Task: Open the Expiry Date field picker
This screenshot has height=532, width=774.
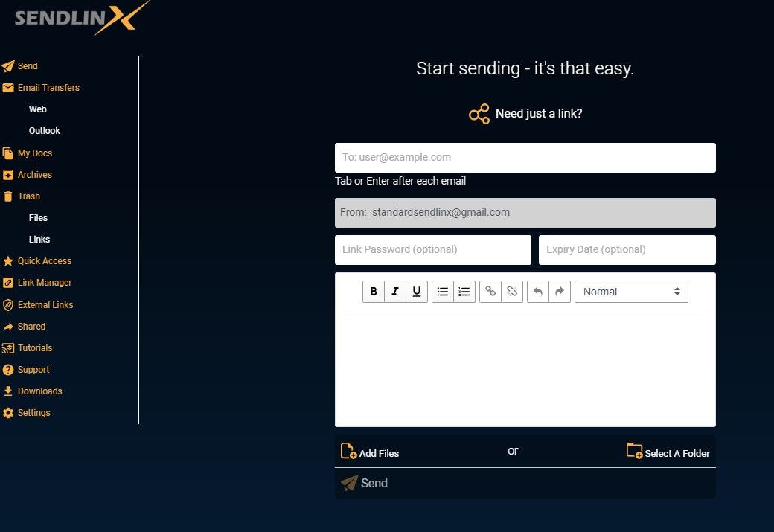Action: pyautogui.click(x=627, y=249)
